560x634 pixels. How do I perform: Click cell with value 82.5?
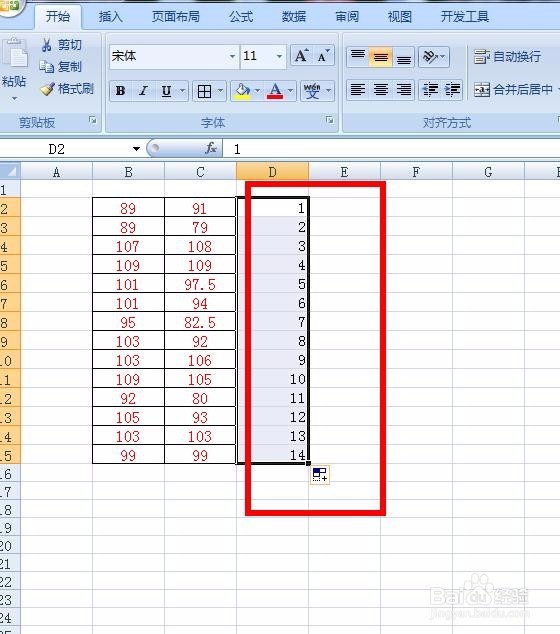pos(200,322)
